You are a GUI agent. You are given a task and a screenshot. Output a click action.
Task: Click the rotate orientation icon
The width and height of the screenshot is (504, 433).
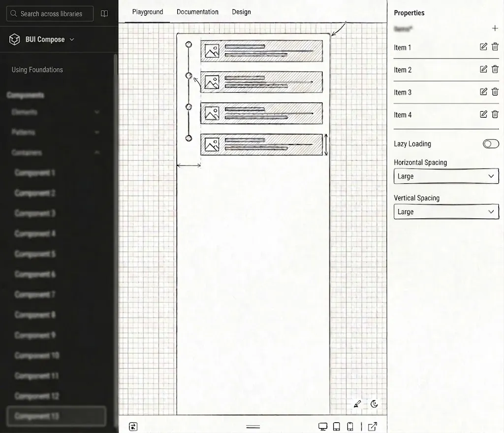(x=133, y=427)
